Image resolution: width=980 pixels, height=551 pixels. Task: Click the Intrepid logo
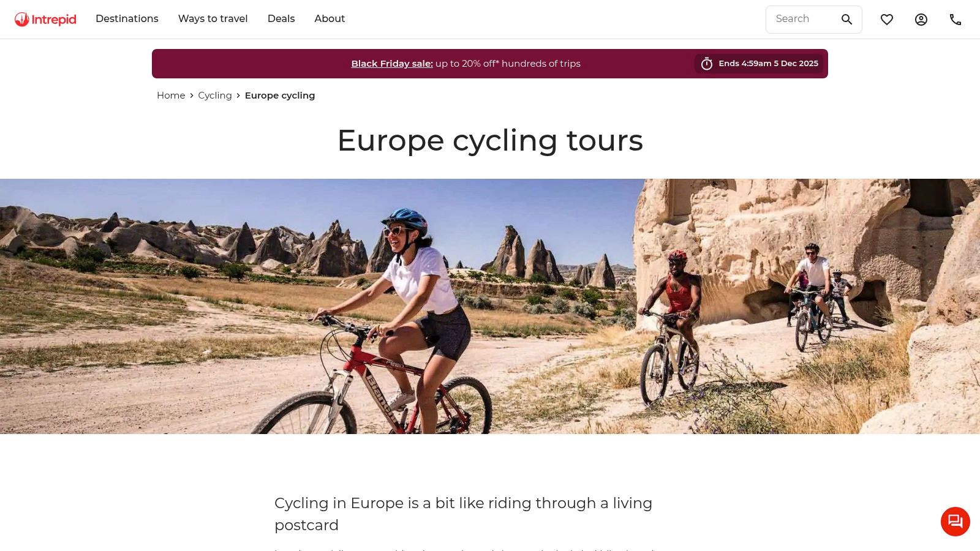click(x=45, y=20)
